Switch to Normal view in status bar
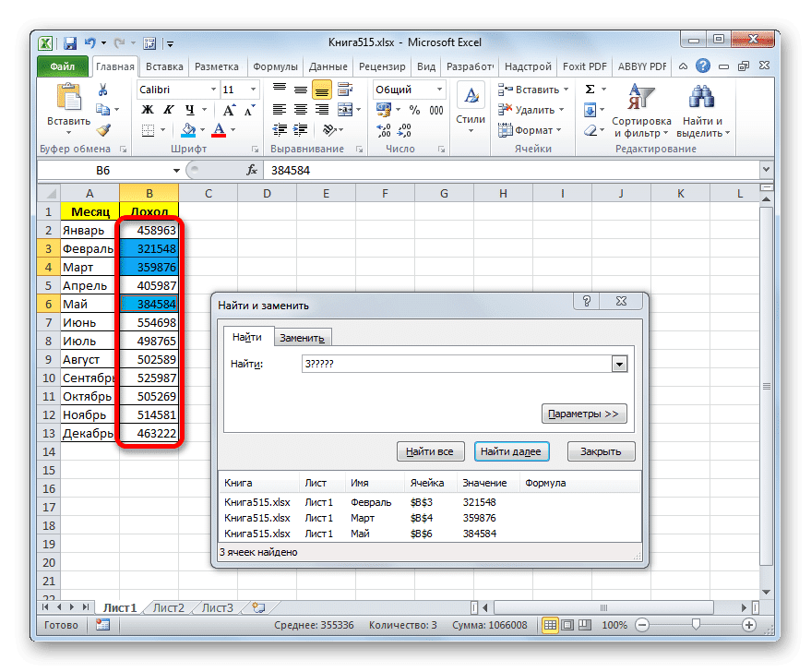 click(x=550, y=625)
